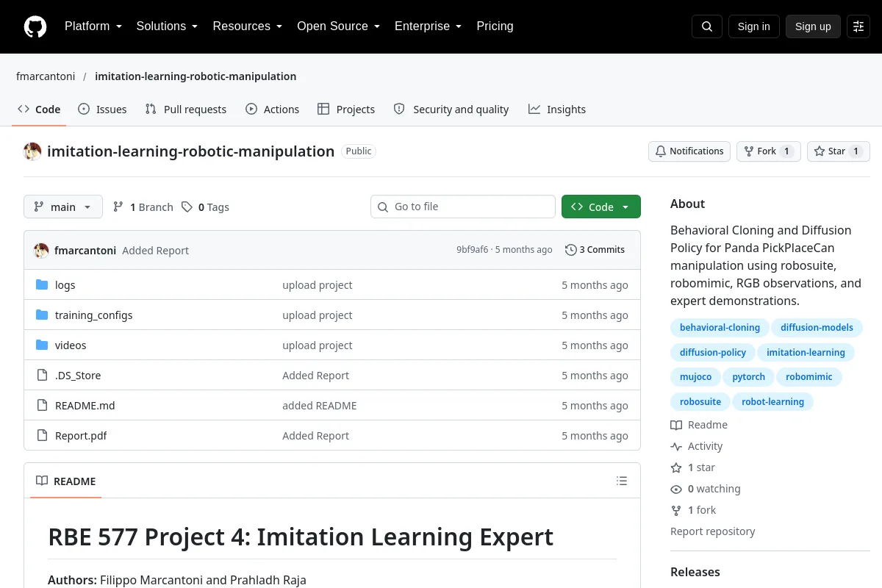Screen dimensions: 882x588
Task: Open the robot-learning topic tag
Action: (773, 402)
